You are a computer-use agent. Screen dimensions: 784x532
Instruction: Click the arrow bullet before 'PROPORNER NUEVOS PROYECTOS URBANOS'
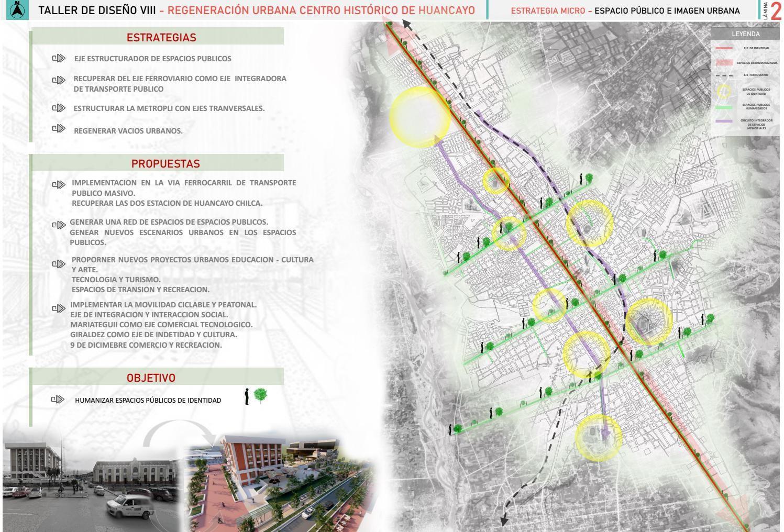(59, 264)
